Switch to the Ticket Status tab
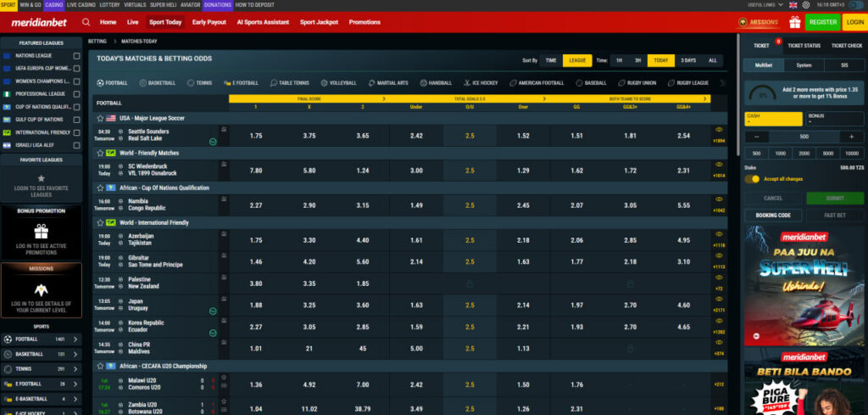Screen dimensions: 868x415 click(804, 46)
